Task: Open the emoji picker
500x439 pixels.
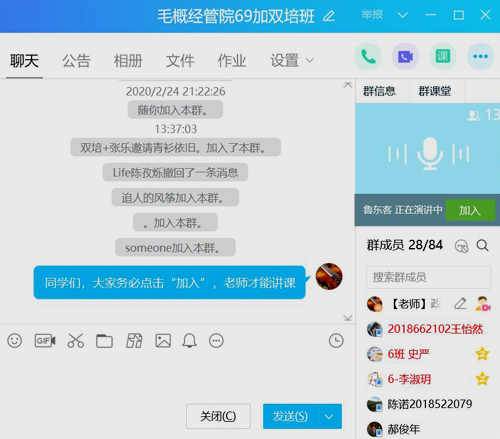Action: (15, 341)
